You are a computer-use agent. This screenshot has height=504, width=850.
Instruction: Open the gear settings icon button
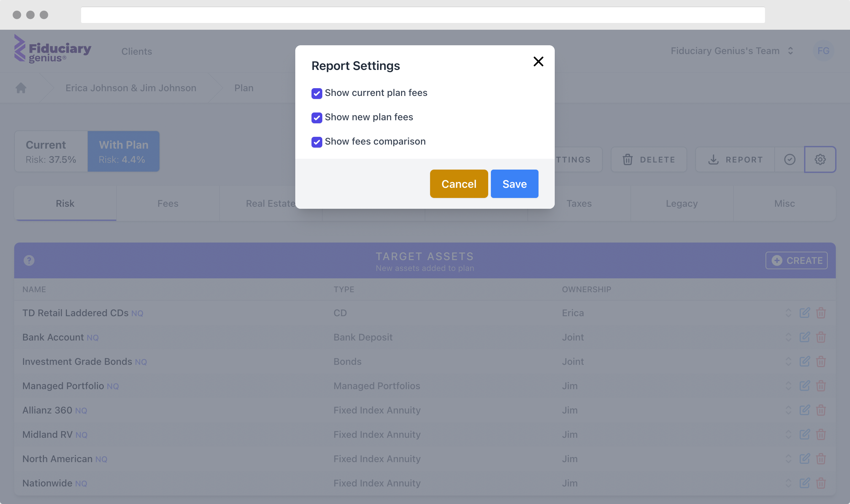820,159
